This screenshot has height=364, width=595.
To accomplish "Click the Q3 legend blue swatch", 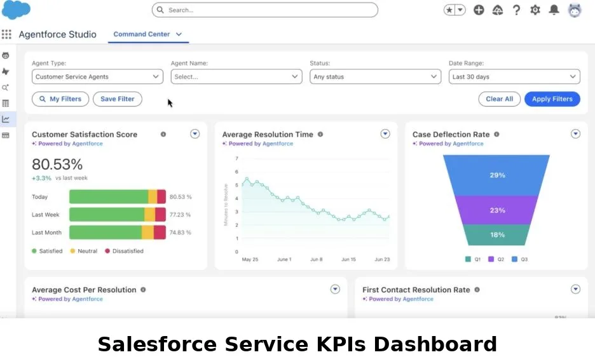I will click(x=514, y=259).
